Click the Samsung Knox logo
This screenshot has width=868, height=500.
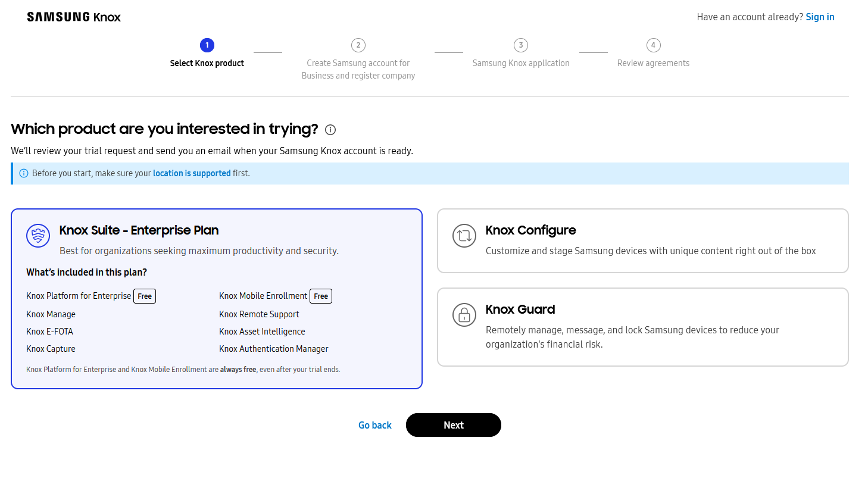coord(74,17)
